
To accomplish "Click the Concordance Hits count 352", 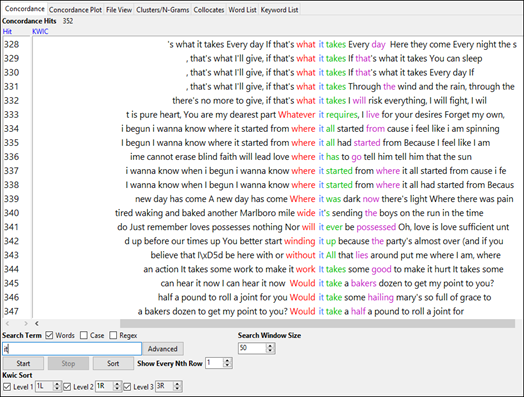I will click(x=68, y=21).
